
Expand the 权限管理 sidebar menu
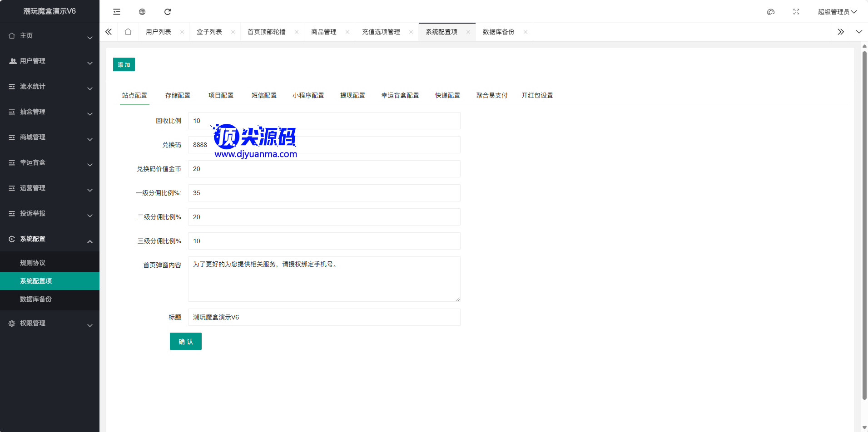(50, 324)
